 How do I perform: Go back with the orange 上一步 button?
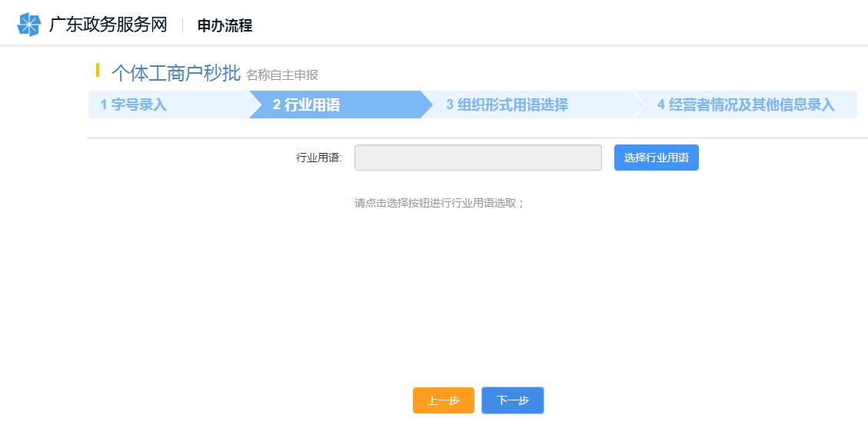[443, 400]
